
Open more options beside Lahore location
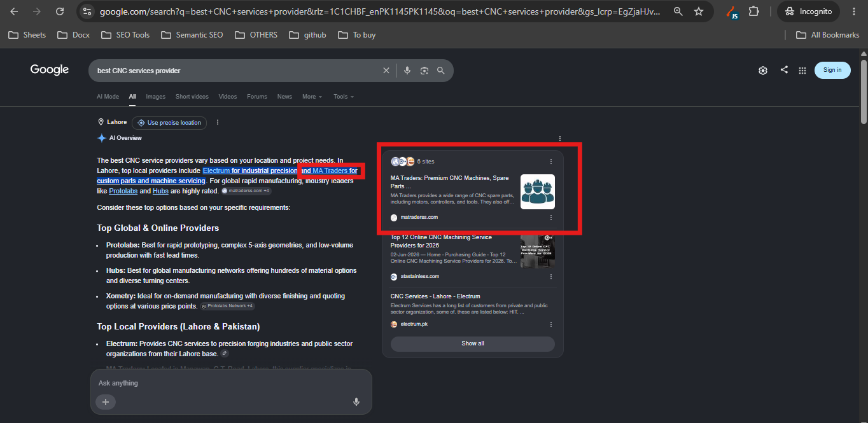tap(218, 122)
